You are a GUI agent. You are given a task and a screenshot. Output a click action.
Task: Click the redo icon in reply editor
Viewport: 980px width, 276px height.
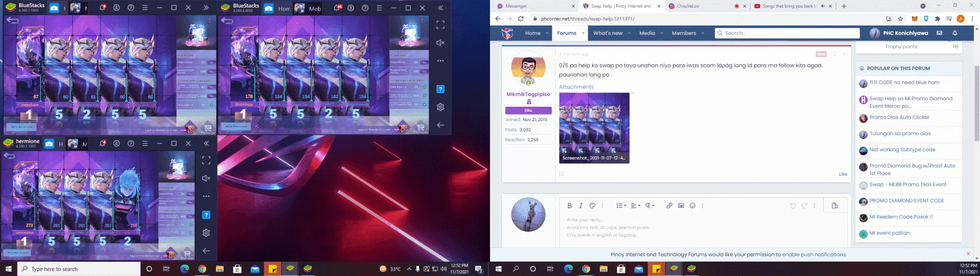pyautogui.click(x=804, y=205)
